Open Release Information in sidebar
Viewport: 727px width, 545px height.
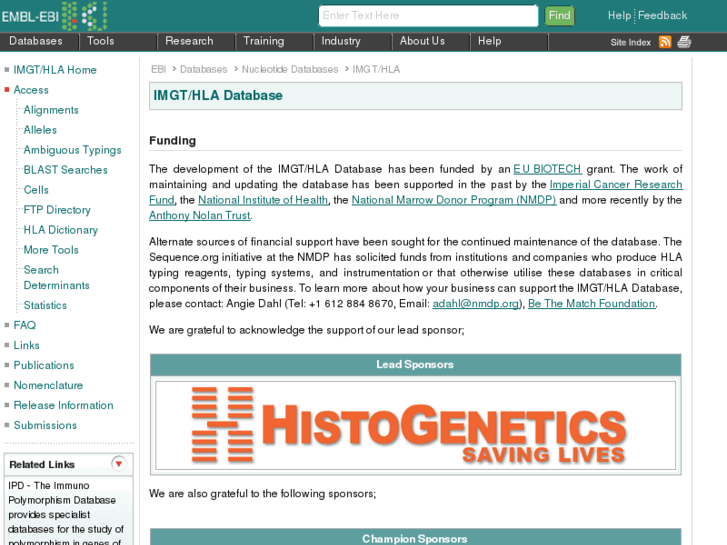64,405
